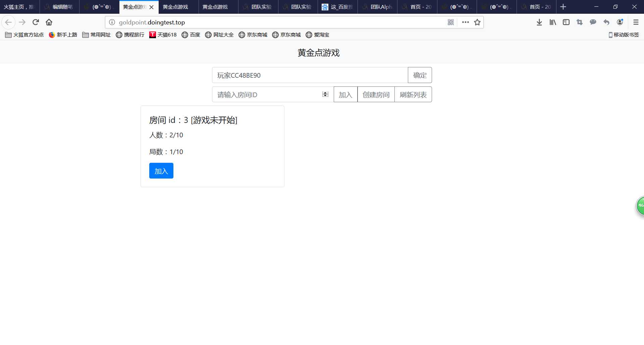Switch to 火狐主页 tab
Image resolution: width=644 pixels, height=345 pixels.
pyautogui.click(x=20, y=7)
